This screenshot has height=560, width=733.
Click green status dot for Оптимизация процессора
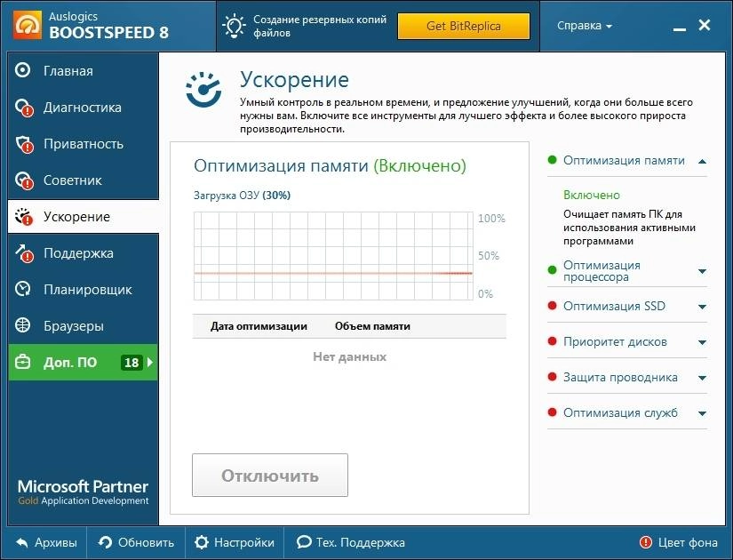pyautogui.click(x=552, y=270)
